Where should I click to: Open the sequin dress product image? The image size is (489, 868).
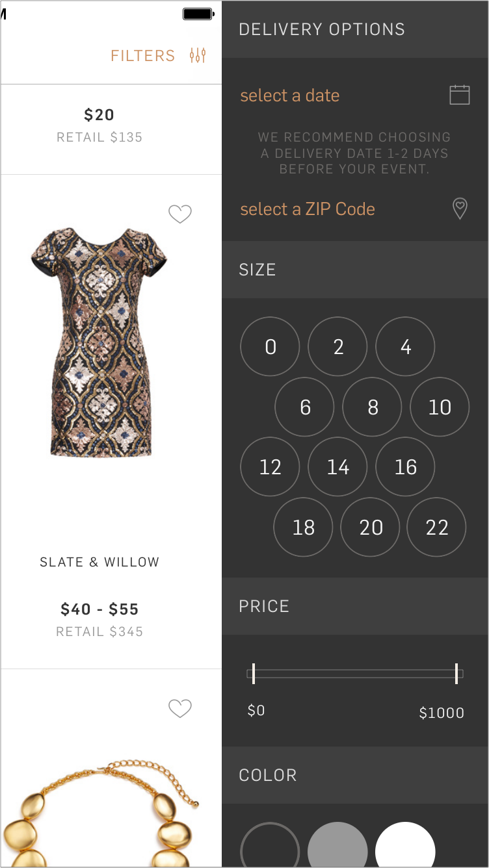point(99,342)
